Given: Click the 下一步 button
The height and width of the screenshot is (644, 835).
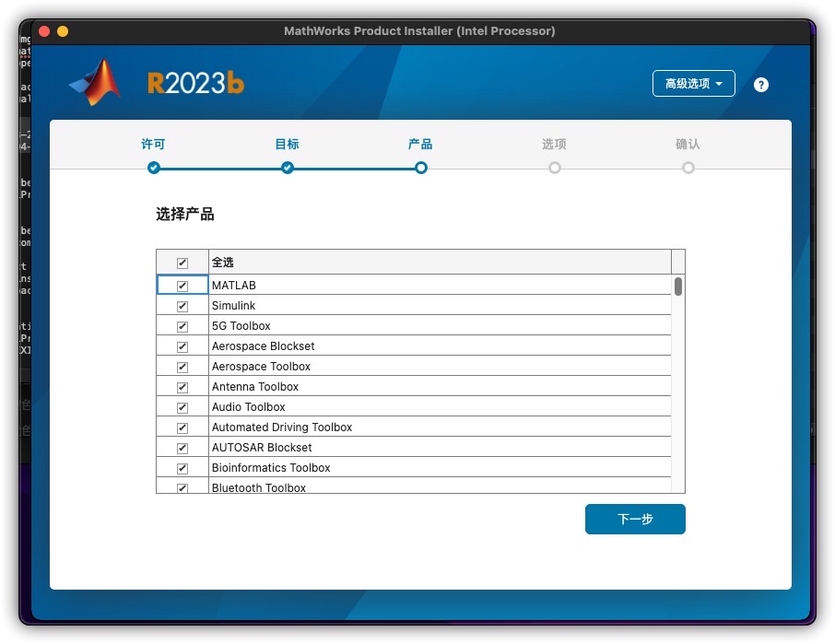Looking at the screenshot, I should click(635, 519).
